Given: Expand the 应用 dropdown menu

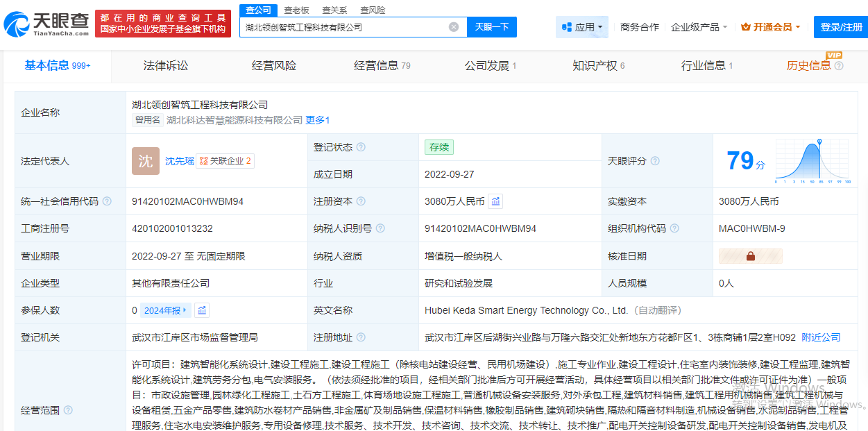Looking at the screenshot, I should pyautogui.click(x=581, y=27).
